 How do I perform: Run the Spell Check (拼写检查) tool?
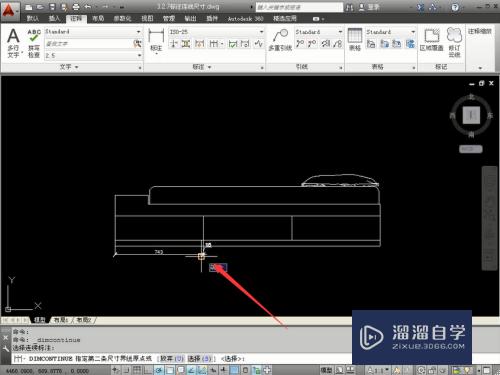coord(34,43)
